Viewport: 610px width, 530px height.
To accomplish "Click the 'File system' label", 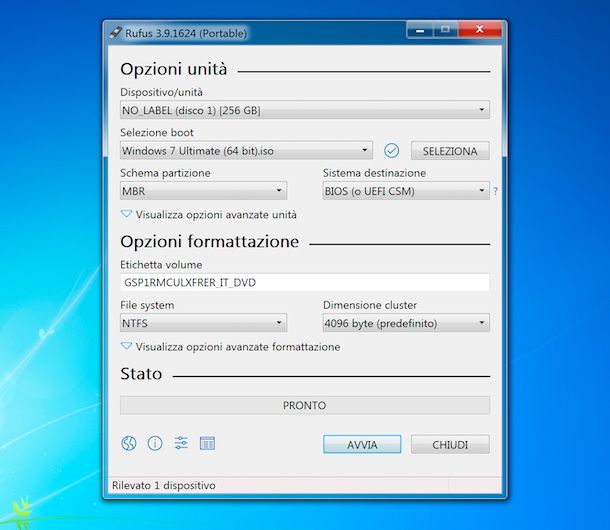I will point(147,305).
